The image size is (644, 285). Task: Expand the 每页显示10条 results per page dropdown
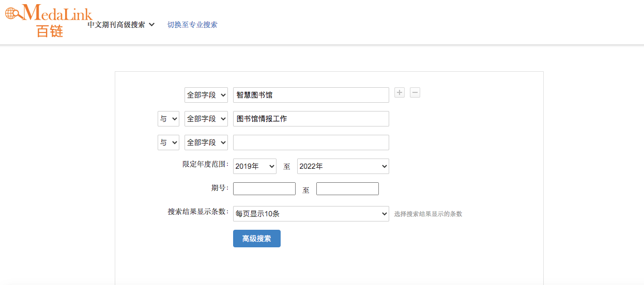pyautogui.click(x=311, y=214)
